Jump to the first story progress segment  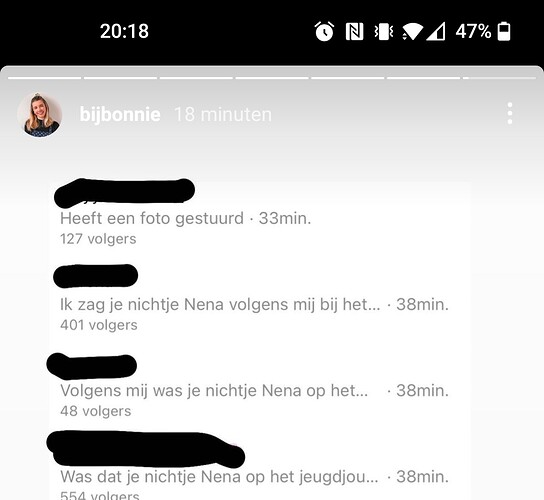click(44, 78)
